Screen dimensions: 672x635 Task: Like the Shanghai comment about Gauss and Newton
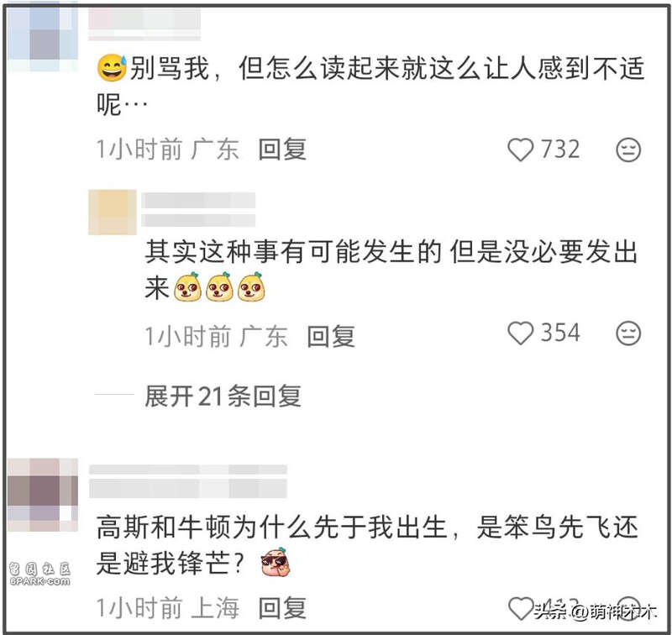pos(520,608)
